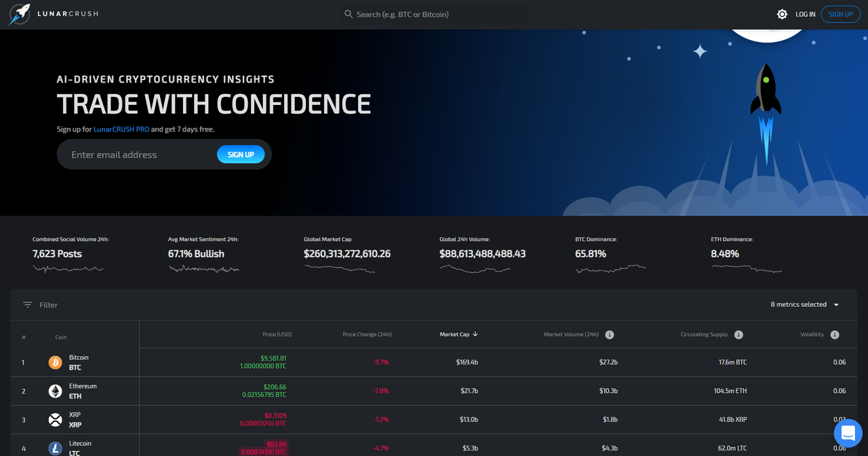868x456 pixels.
Task: Open the Bitcoin BTC name link
Action: (79, 362)
